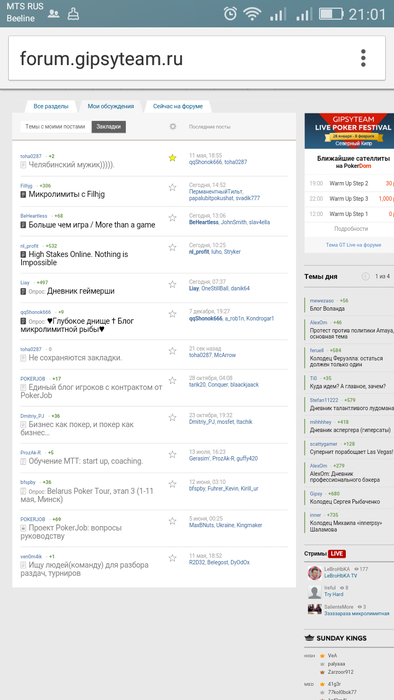Open Блог Воланда in Темы дня

[327, 308]
